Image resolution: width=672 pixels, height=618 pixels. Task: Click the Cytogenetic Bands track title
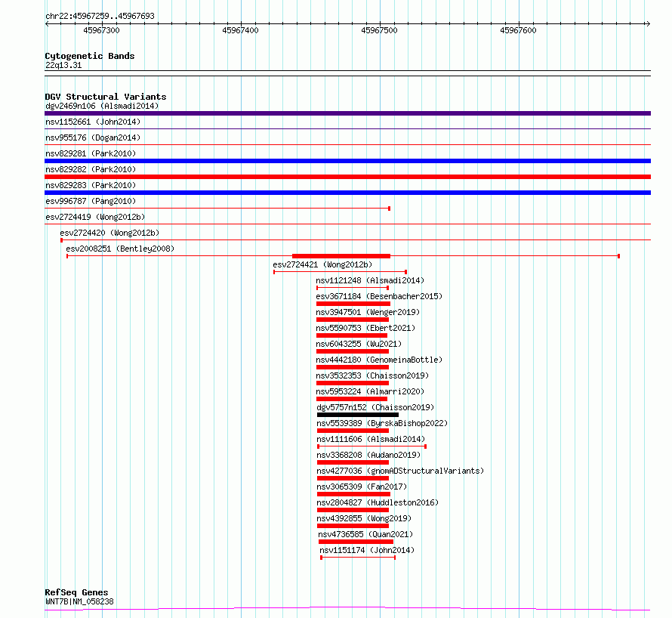pyautogui.click(x=90, y=56)
